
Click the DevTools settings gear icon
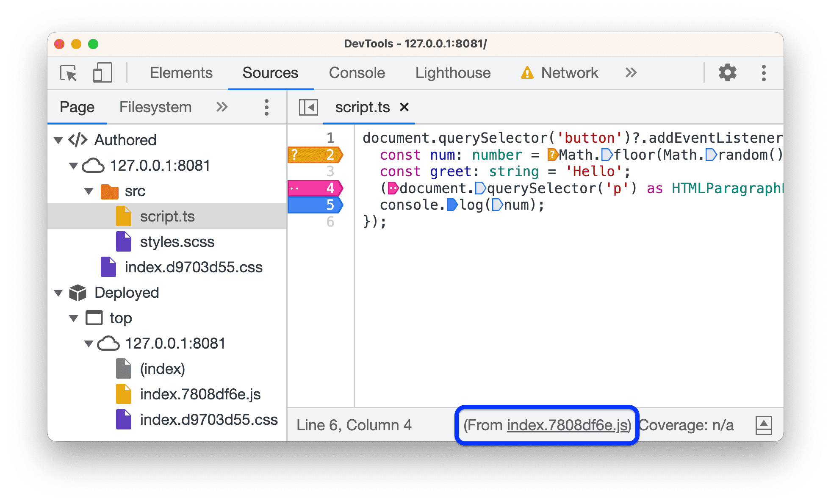pyautogui.click(x=727, y=73)
